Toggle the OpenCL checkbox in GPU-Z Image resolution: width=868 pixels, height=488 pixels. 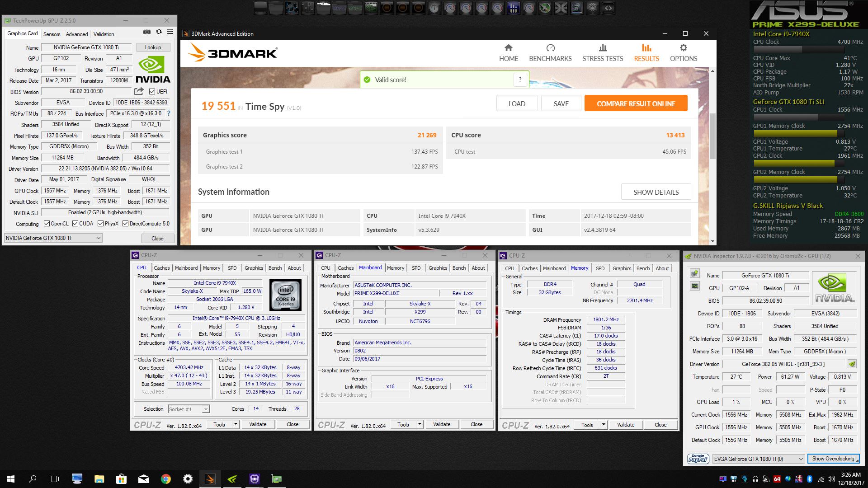pyautogui.click(x=47, y=223)
